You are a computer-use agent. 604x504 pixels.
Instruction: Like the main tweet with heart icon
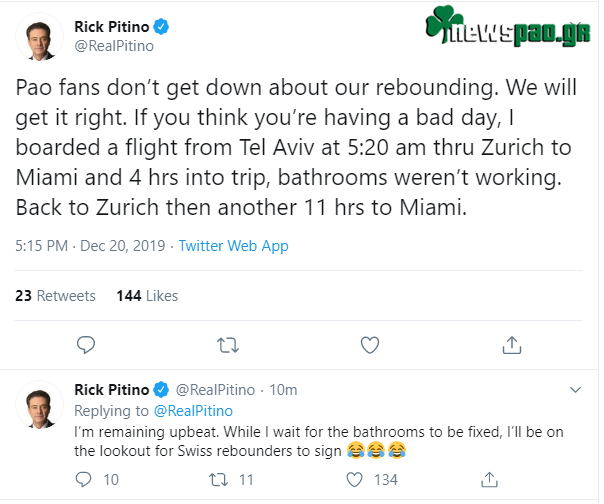click(370, 345)
